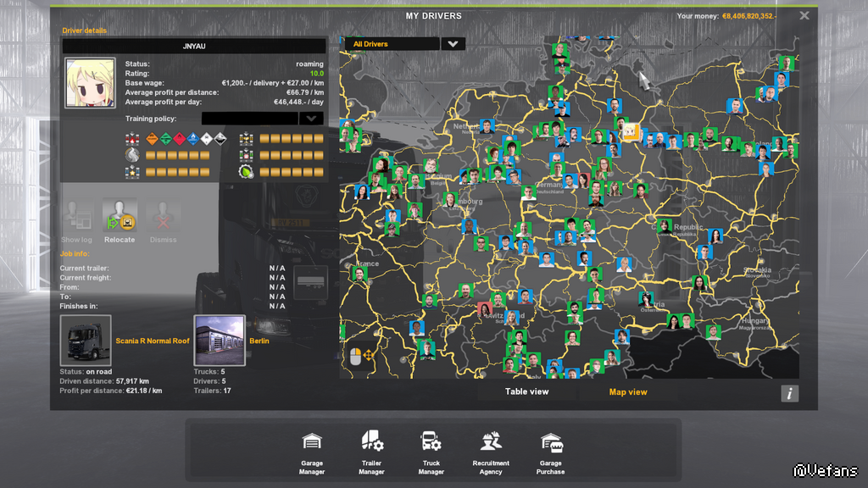Open the Training policy dropdown arrow
The height and width of the screenshot is (488, 868).
(311, 119)
